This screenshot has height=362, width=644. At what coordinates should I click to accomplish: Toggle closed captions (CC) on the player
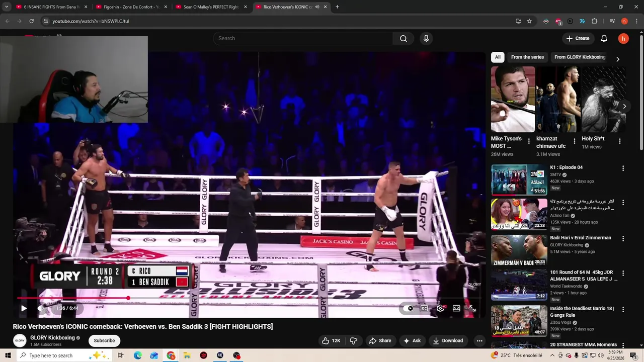click(424, 308)
